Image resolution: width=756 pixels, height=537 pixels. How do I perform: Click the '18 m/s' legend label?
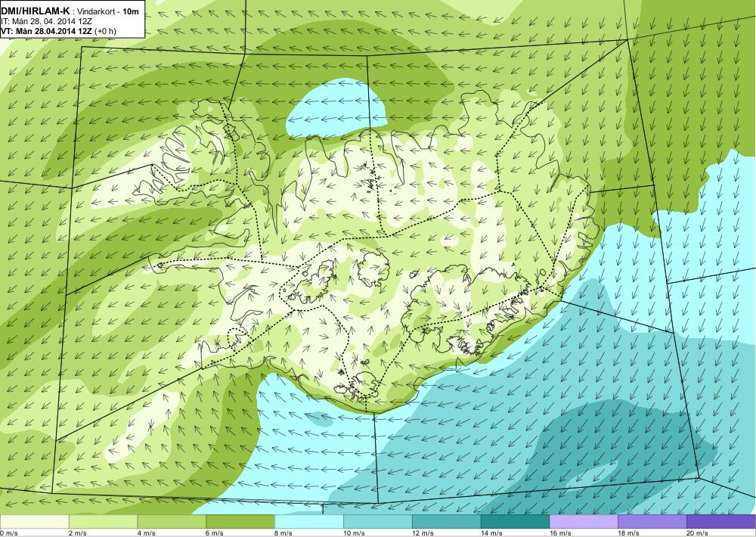pyautogui.click(x=629, y=533)
